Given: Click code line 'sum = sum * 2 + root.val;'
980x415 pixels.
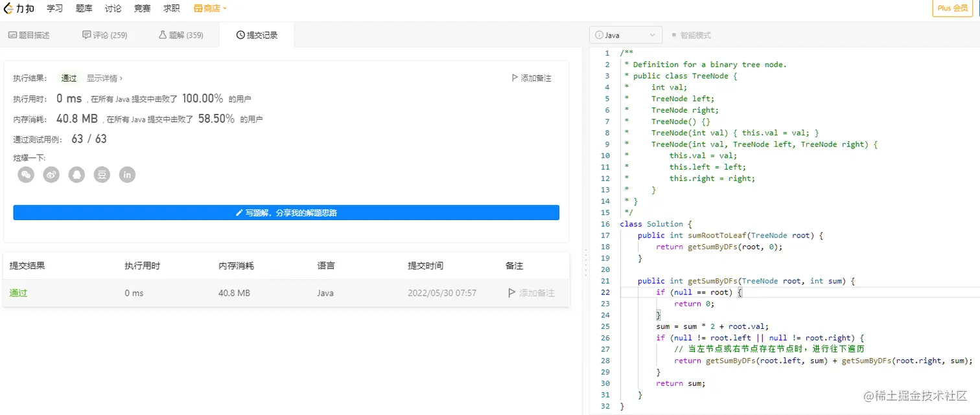Looking at the screenshot, I should coord(712,326).
